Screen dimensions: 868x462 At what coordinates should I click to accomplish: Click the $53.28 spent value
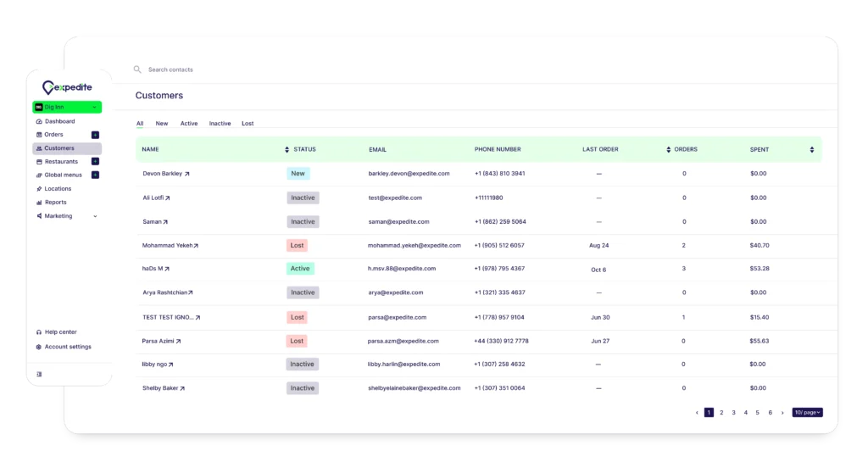point(759,269)
